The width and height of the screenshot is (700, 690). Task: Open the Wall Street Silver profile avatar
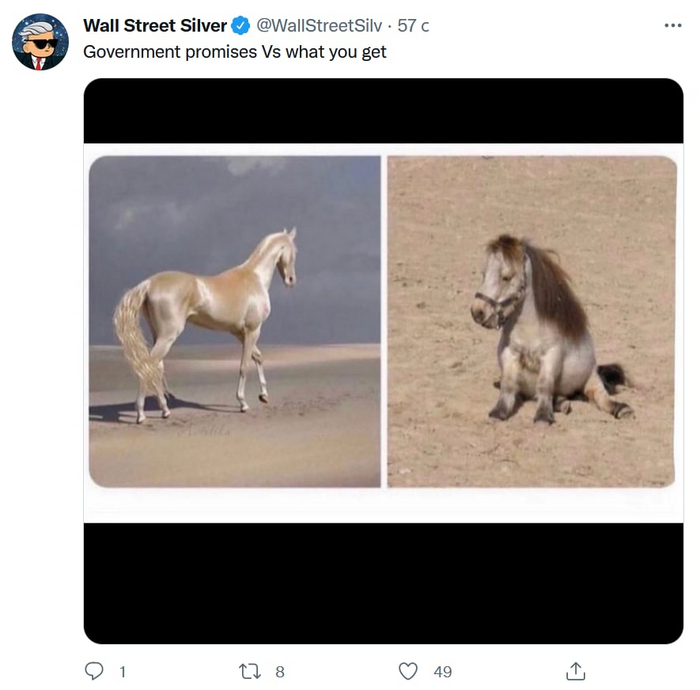coord(40,42)
